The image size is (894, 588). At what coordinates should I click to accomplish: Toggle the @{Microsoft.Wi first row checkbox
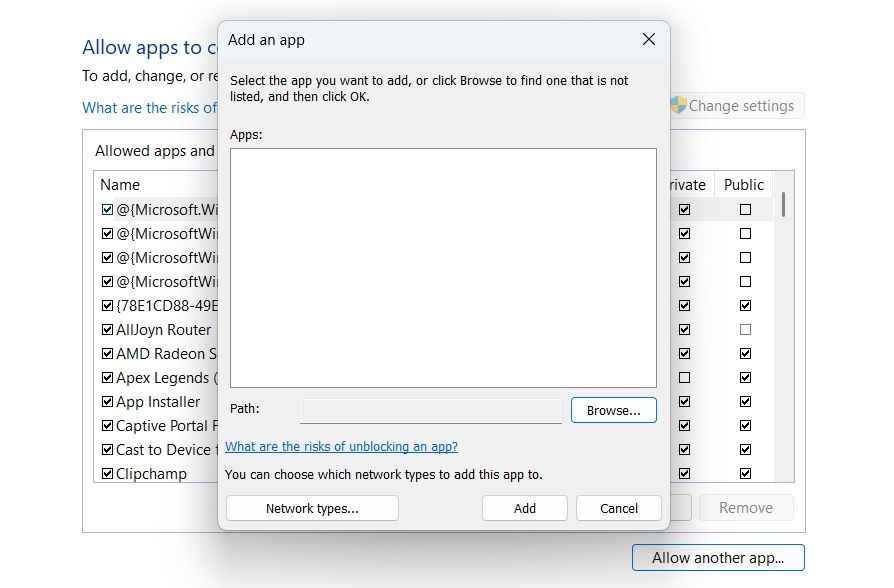tap(107, 209)
